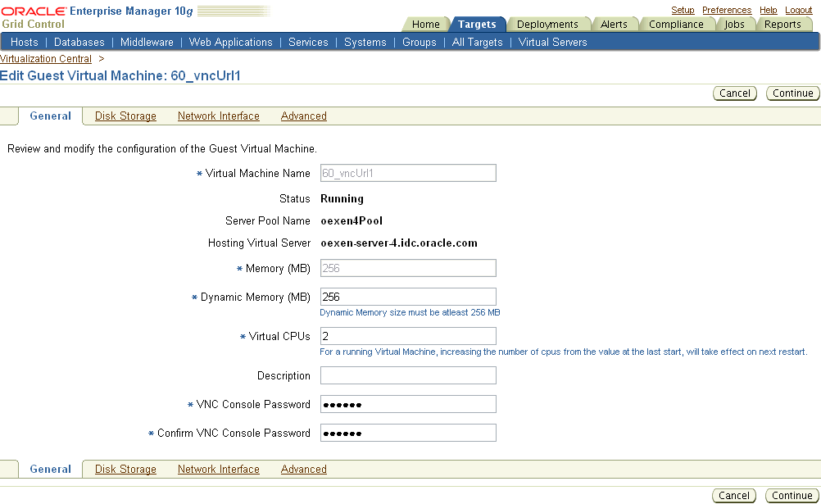Open the All Targets subtab
821x504 pixels.
[x=477, y=42]
